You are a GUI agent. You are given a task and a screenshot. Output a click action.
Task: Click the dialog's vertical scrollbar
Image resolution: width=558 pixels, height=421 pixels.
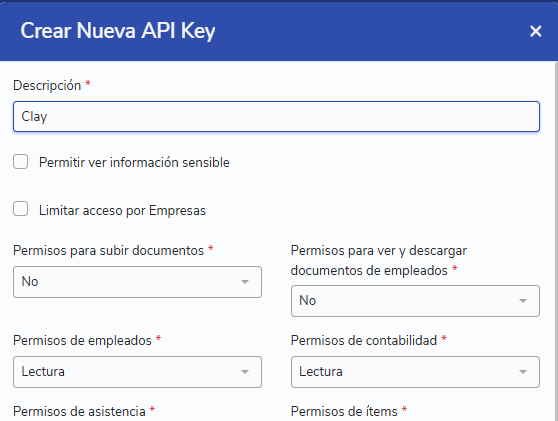point(556,241)
